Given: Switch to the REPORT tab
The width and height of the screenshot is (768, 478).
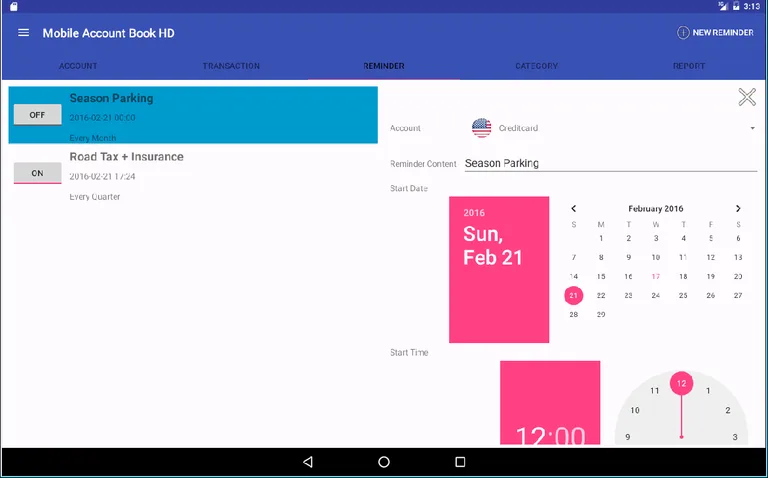Looking at the screenshot, I should click(689, 66).
